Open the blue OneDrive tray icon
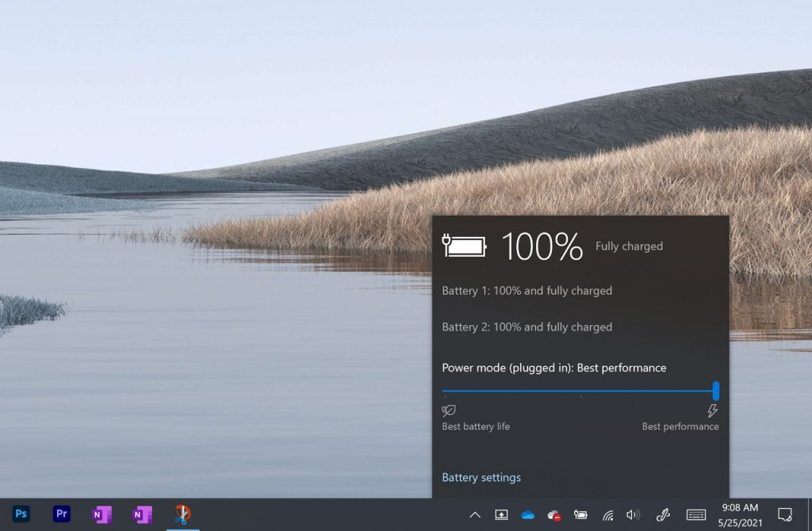Image resolution: width=812 pixels, height=531 pixels. [527, 515]
